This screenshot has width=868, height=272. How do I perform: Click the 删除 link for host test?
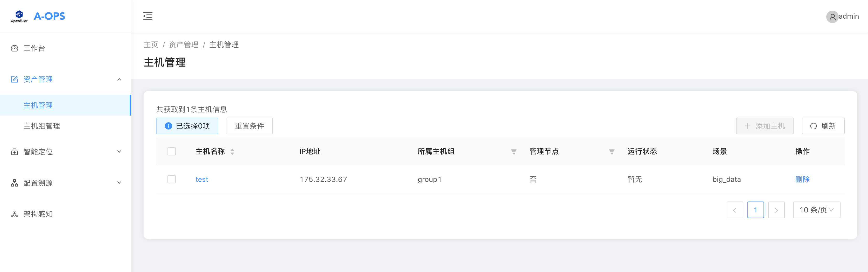[802, 180]
